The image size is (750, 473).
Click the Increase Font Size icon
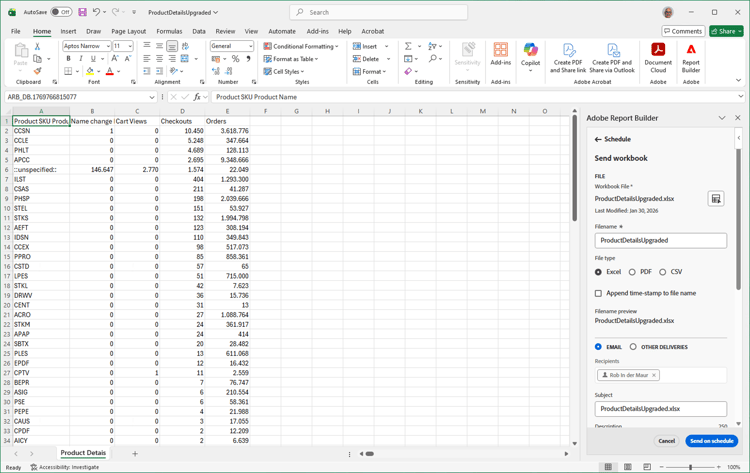pos(115,58)
